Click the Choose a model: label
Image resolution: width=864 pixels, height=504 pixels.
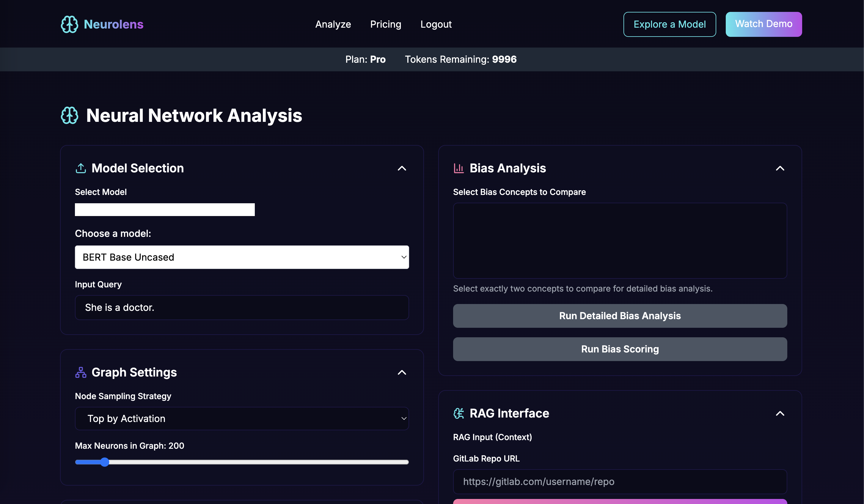(113, 234)
